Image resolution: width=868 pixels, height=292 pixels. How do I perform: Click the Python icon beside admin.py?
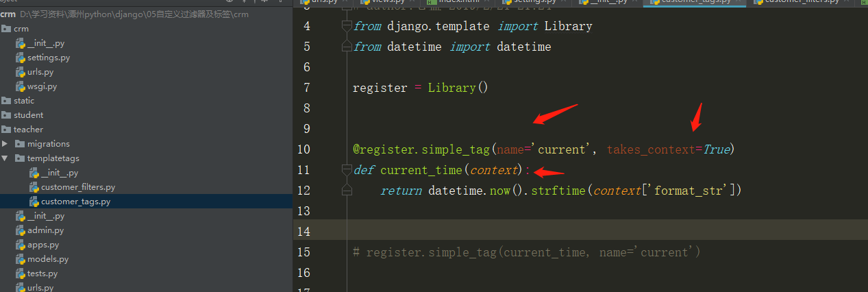click(21, 230)
